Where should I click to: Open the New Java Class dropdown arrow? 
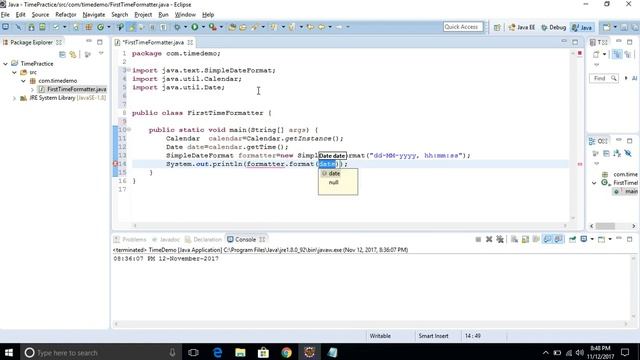[x=109, y=27]
